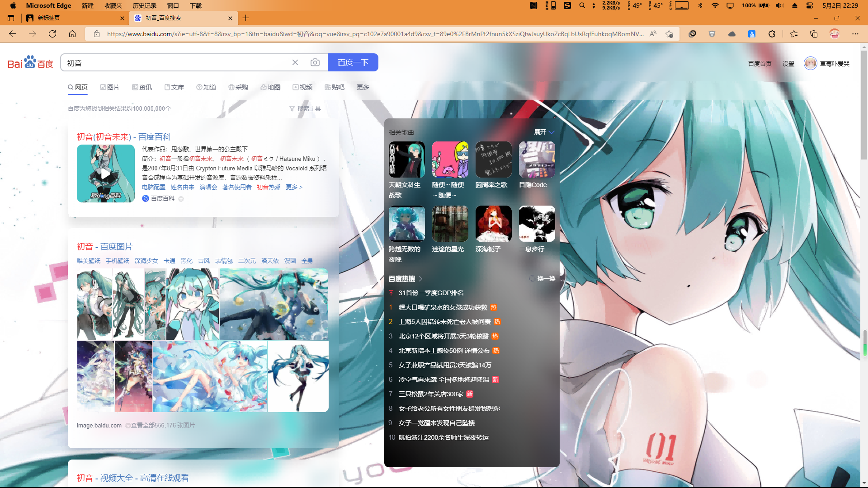Viewport: 868px width, 488px height.
Task: Click the 百度一下 search button
Action: [x=353, y=62]
